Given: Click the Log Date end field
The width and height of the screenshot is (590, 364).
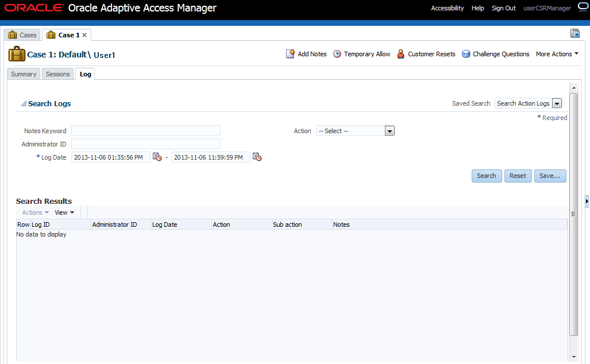Looking at the screenshot, I should 210,157.
